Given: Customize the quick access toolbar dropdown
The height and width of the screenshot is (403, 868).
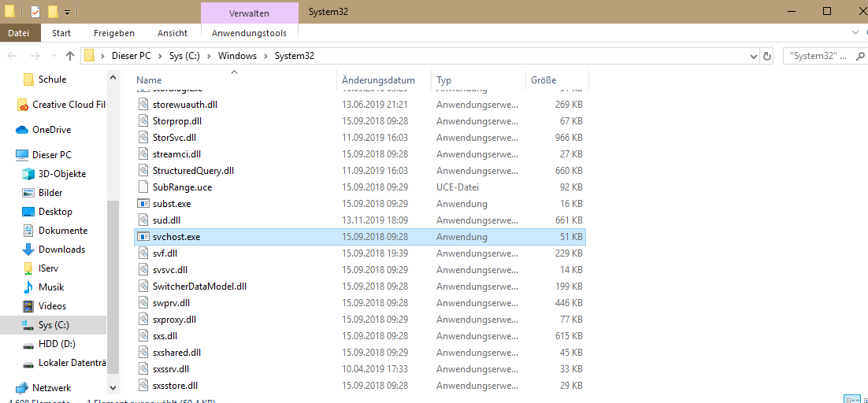Looking at the screenshot, I should coord(66,11).
